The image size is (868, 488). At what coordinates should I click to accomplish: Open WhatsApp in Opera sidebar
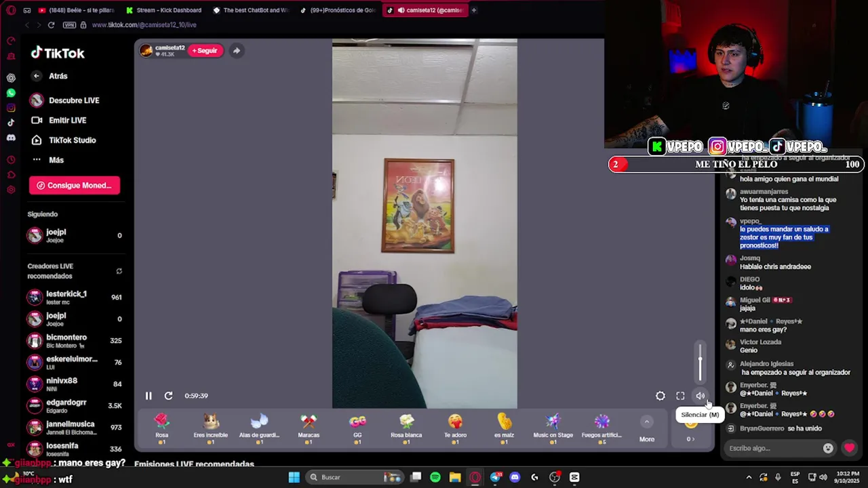point(11,93)
